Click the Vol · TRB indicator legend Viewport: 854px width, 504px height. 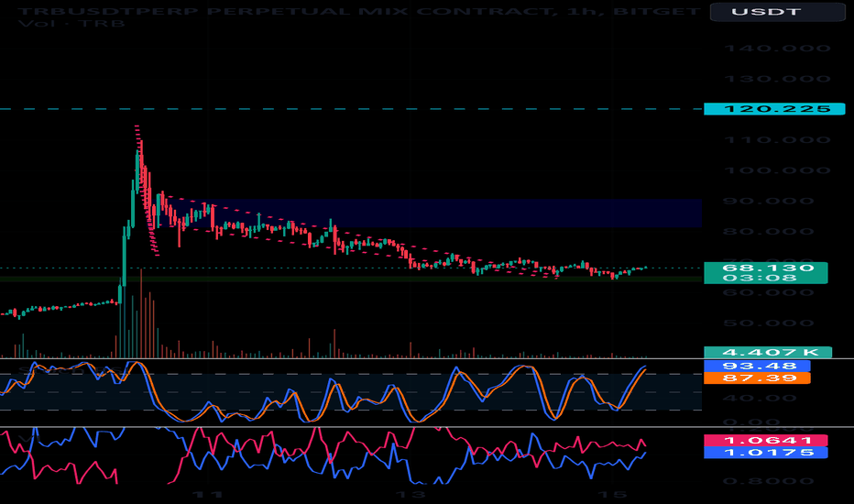point(71,24)
